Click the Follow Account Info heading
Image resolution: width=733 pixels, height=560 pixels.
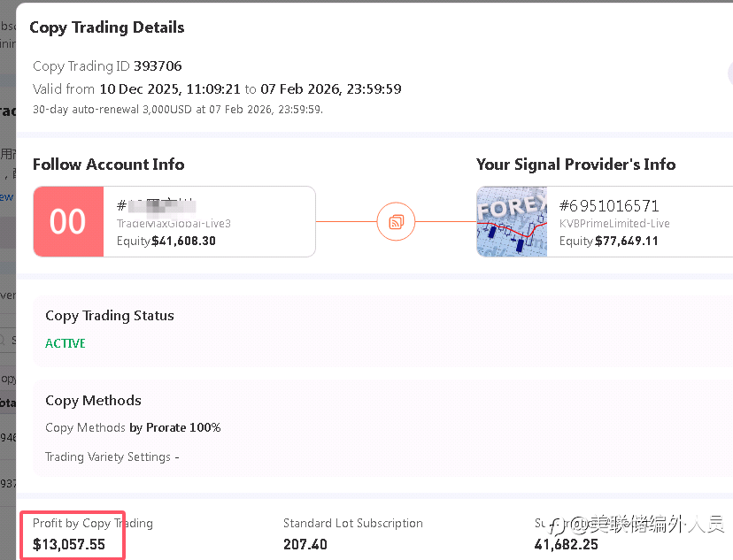(108, 165)
